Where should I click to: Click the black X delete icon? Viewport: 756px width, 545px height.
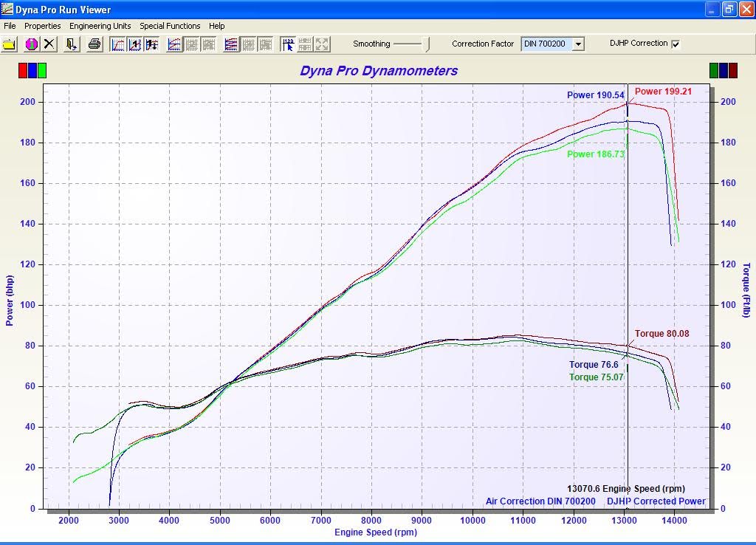49,44
